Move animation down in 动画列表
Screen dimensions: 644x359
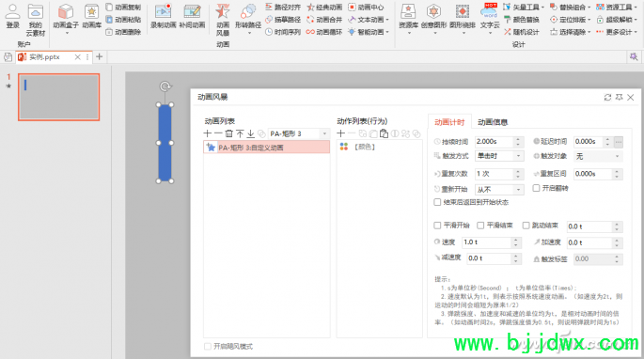pyautogui.click(x=250, y=133)
